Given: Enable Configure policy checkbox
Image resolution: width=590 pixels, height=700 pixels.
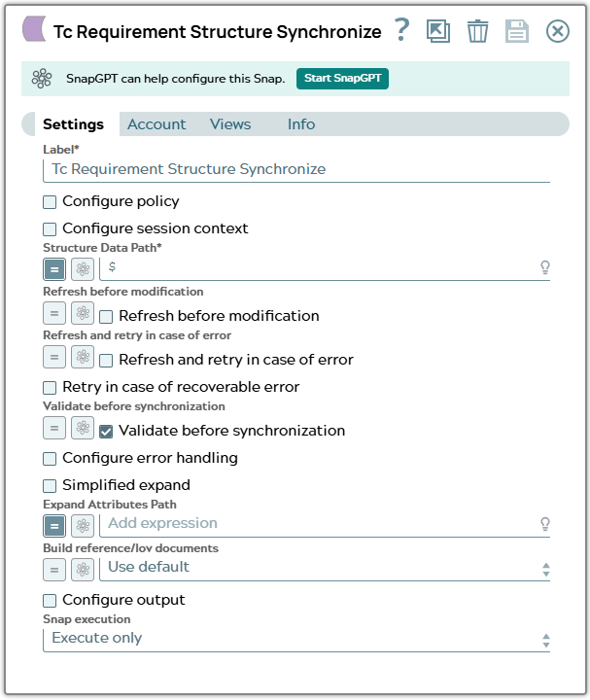Looking at the screenshot, I should coord(50,202).
